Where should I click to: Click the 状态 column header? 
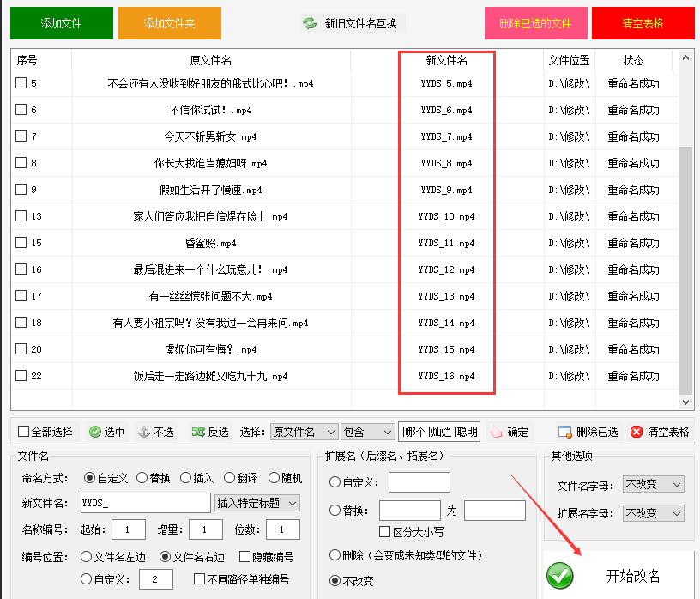pyautogui.click(x=633, y=60)
